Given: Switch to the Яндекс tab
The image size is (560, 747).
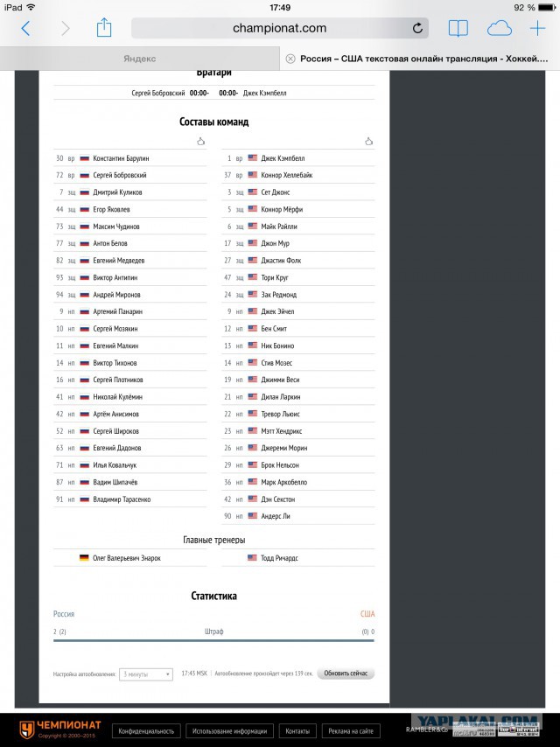Looking at the screenshot, I should point(140,59).
